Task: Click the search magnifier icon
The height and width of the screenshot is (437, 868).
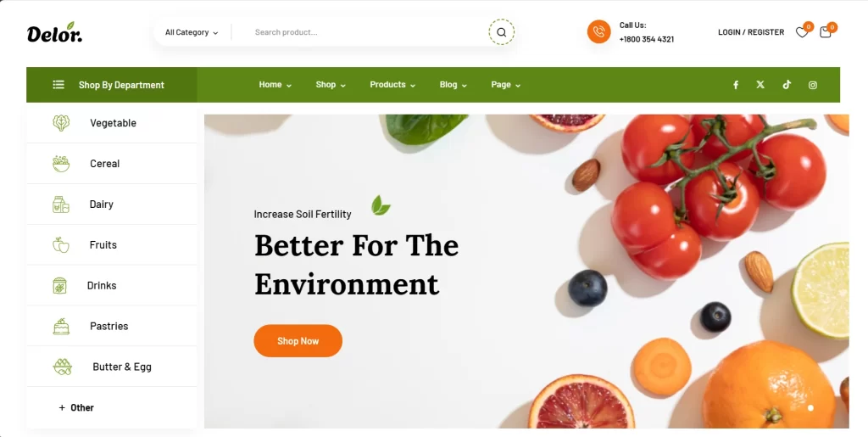Action: (501, 32)
